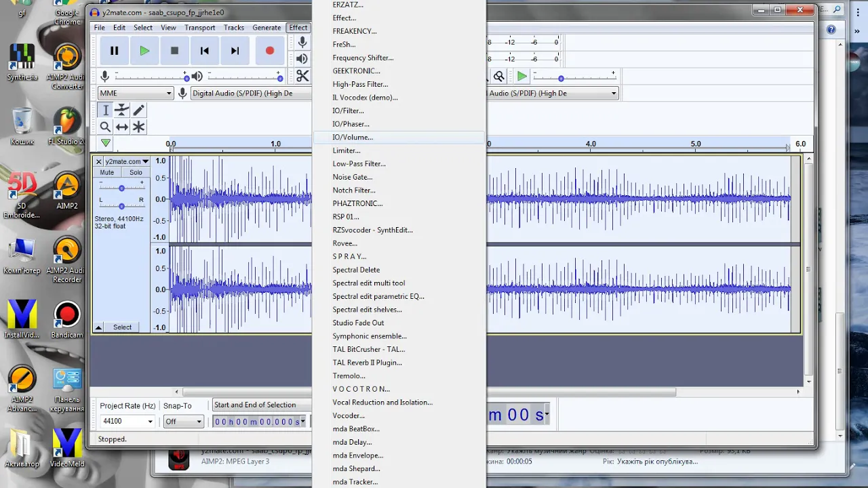Skip to end of track
Image resolution: width=868 pixels, height=488 pixels.
pyautogui.click(x=235, y=51)
